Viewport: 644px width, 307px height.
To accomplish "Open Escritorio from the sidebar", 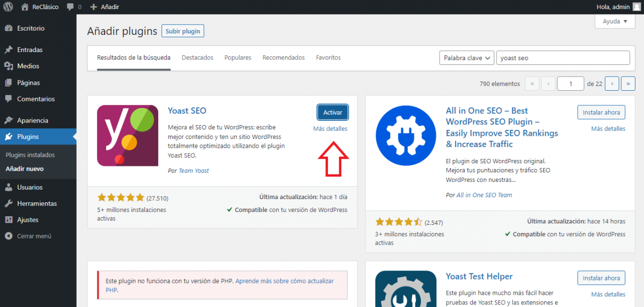I will pyautogui.click(x=31, y=28).
